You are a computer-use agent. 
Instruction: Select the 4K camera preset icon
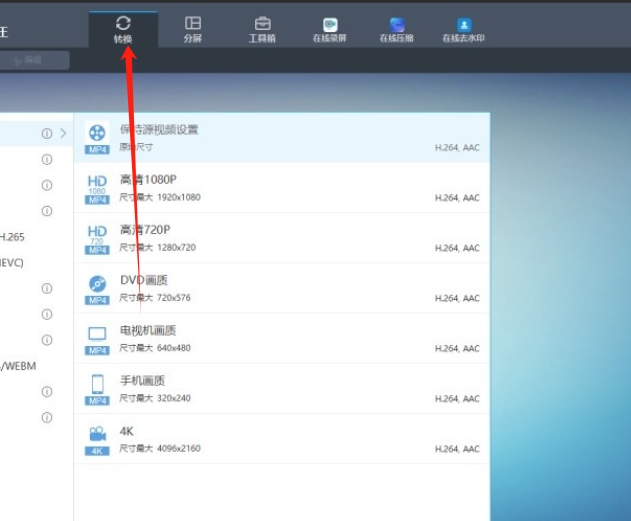(x=97, y=440)
